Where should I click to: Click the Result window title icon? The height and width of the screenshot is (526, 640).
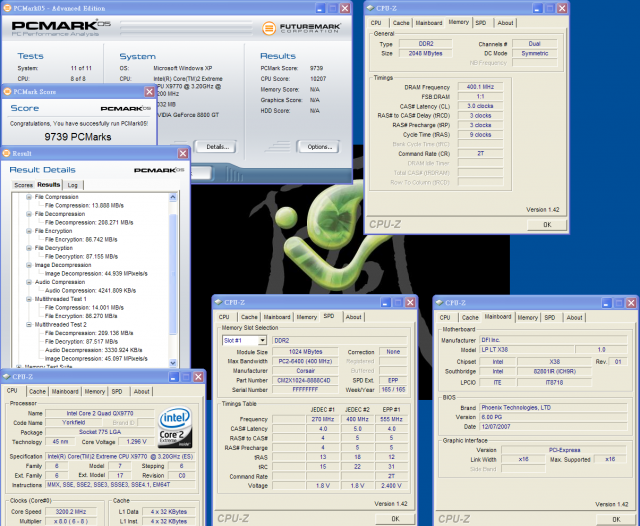pyautogui.click(x=7, y=153)
